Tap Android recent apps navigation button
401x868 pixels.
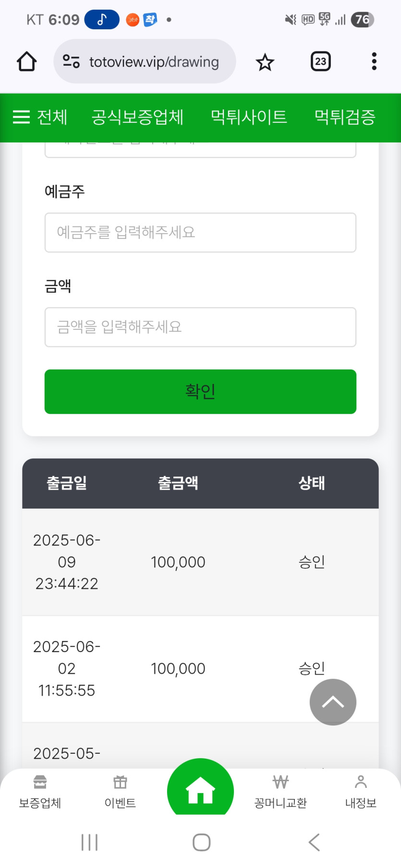pyautogui.click(x=89, y=842)
